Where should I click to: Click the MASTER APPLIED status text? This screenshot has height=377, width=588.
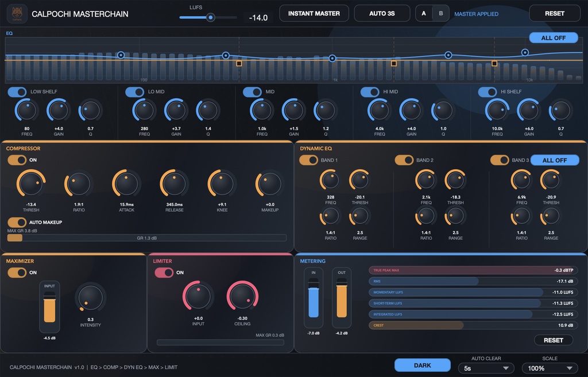pos(476,14)
